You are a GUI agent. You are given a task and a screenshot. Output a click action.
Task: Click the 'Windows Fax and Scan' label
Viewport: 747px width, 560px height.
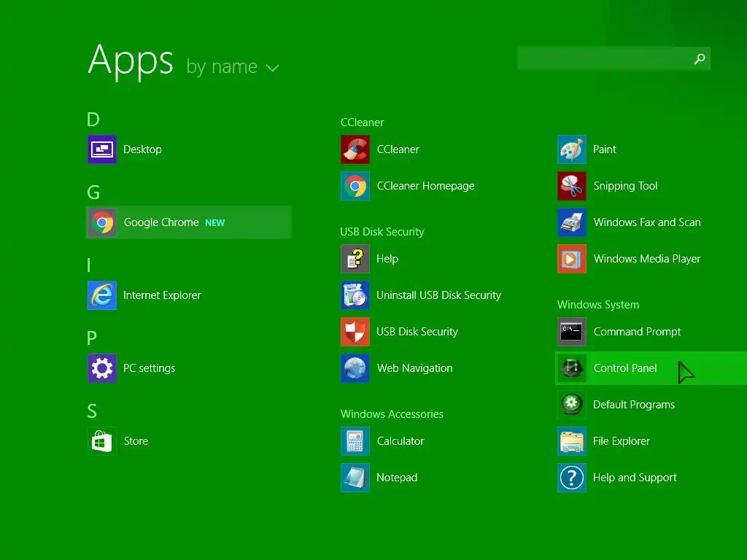click(x=647, y=222)
